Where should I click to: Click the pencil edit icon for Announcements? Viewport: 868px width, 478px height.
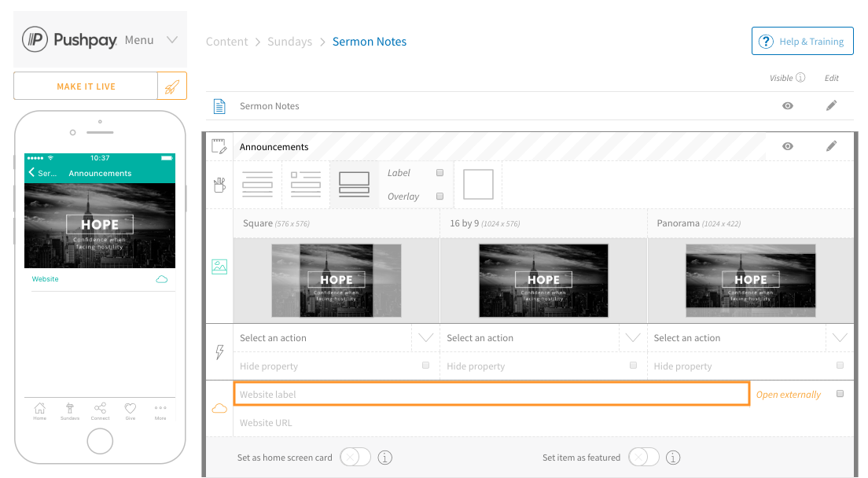tap(831, 146)
